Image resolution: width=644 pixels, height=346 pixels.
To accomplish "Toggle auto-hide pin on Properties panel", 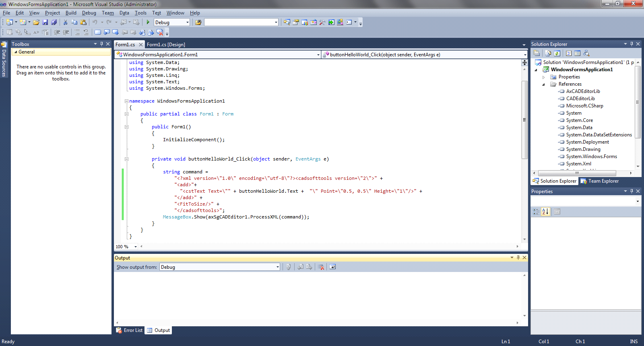I will tap(632, 191).
